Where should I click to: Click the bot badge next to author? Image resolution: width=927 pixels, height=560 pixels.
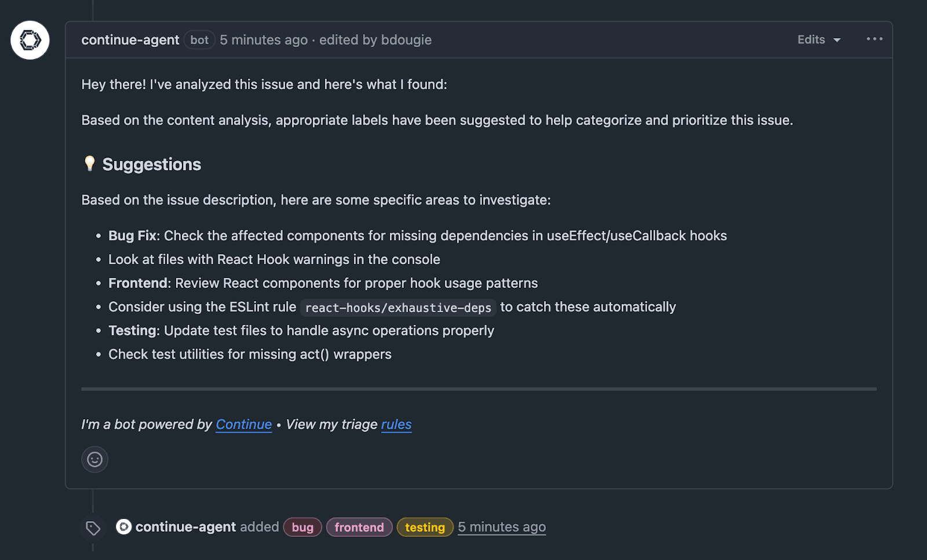(x=199, y=40)
